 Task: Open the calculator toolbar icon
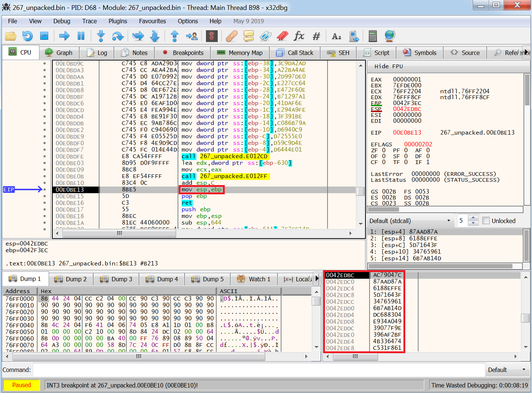click(x=372, y=36)
